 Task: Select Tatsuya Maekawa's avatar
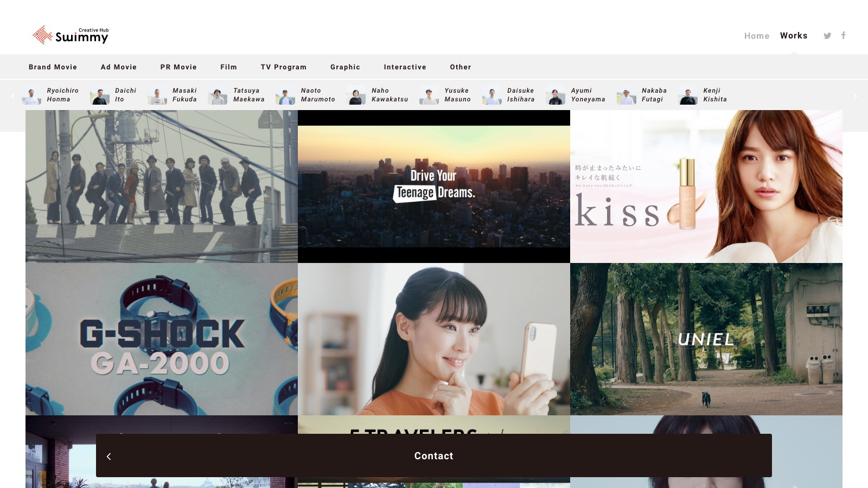218,96
